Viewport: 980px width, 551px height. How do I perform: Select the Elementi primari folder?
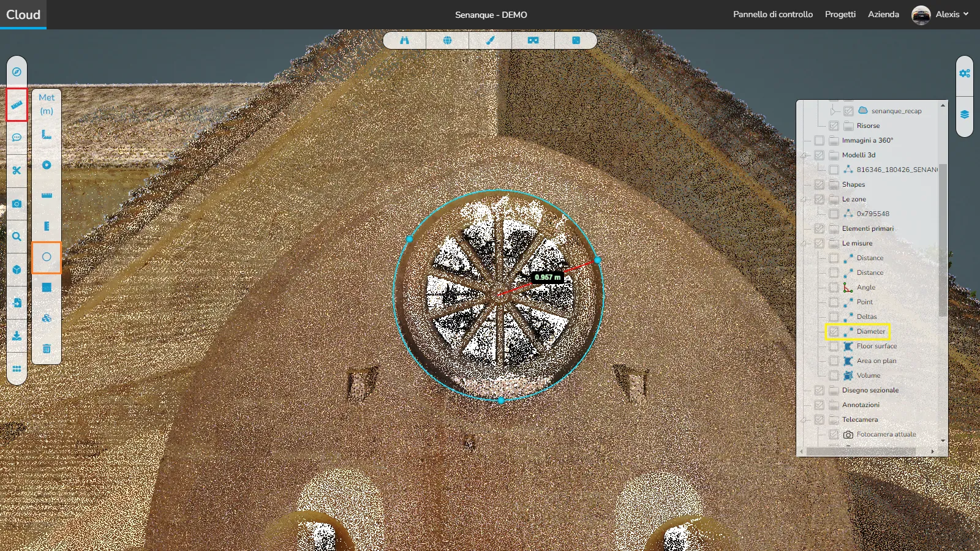click(x=867, y=228)
